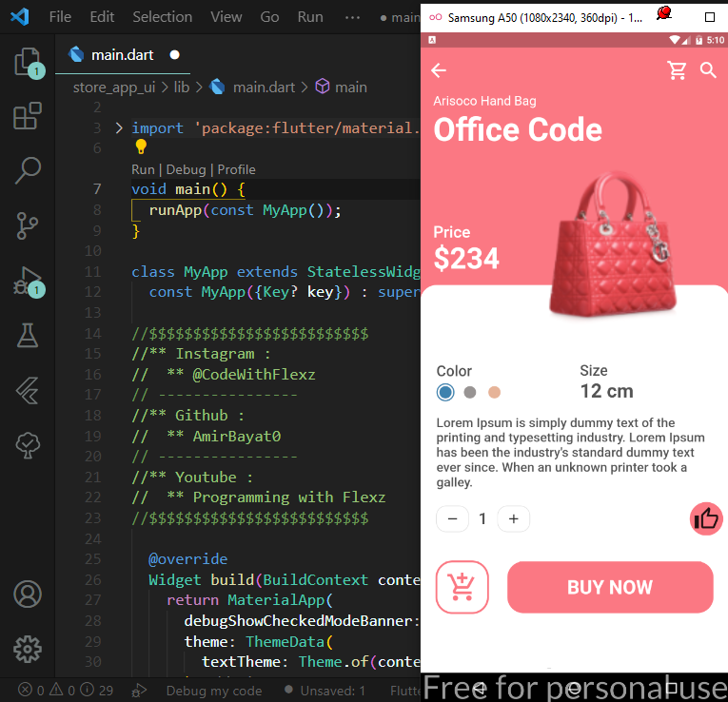Open the View menu
This screenshot has height=702, width=728.
226,17
